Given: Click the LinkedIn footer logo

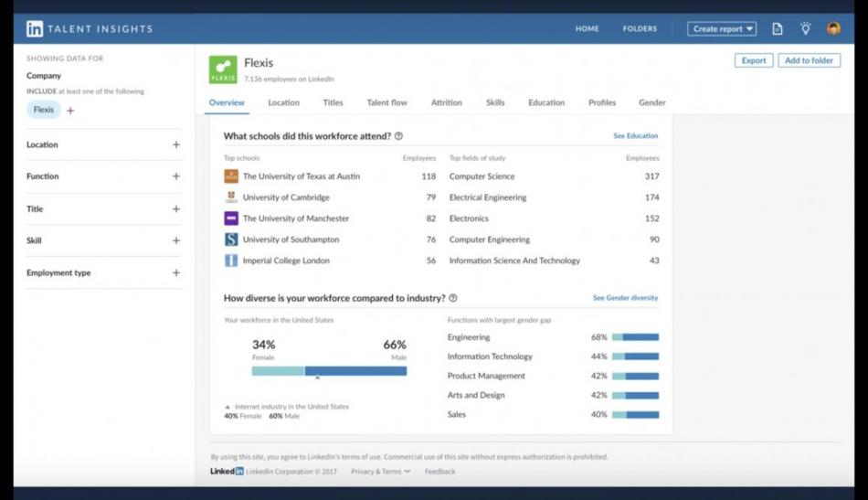Looking at the screenshot, I should (227, 472).
